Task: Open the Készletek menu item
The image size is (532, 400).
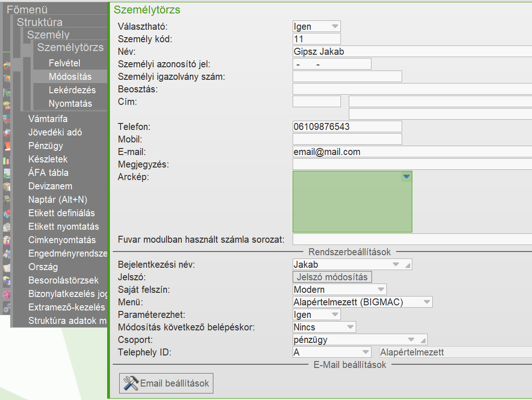Action: click(48, 159)
